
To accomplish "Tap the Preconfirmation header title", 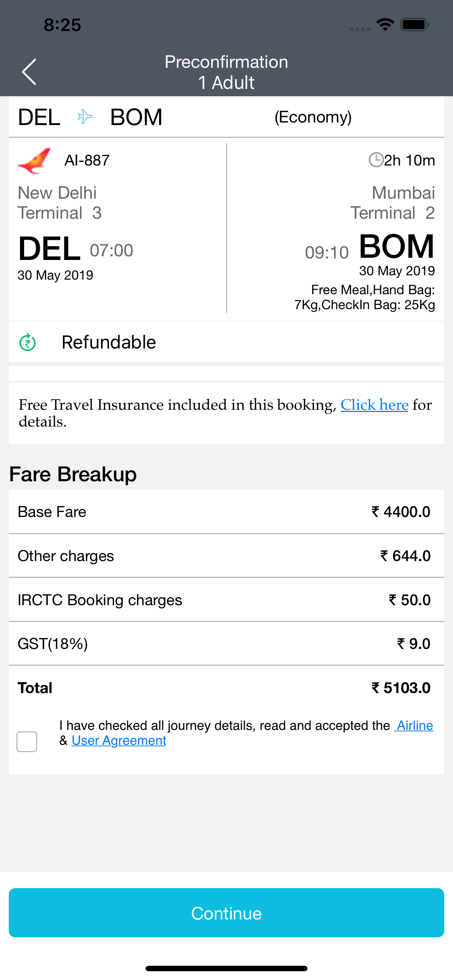I will click(226, 62).
